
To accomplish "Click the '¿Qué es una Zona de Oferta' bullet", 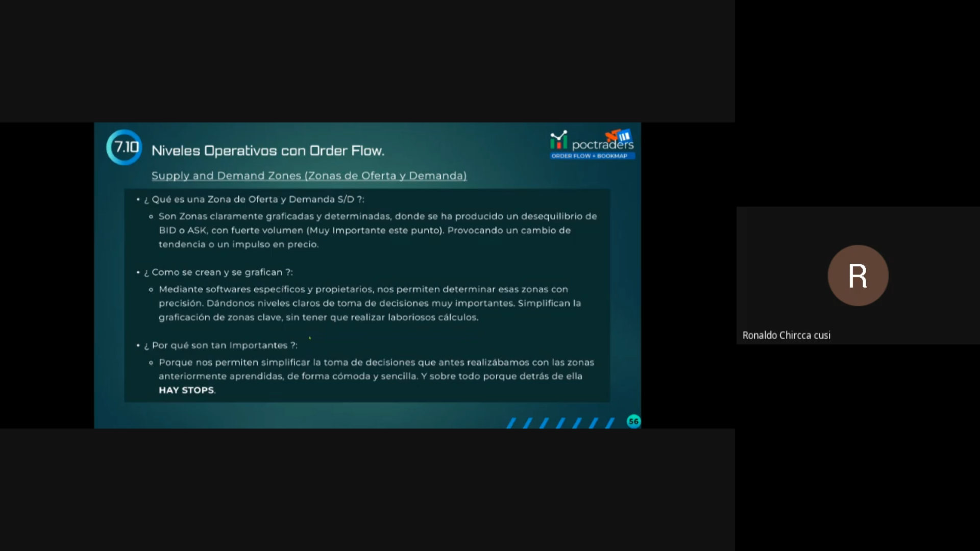I will [x=254, y=199].
